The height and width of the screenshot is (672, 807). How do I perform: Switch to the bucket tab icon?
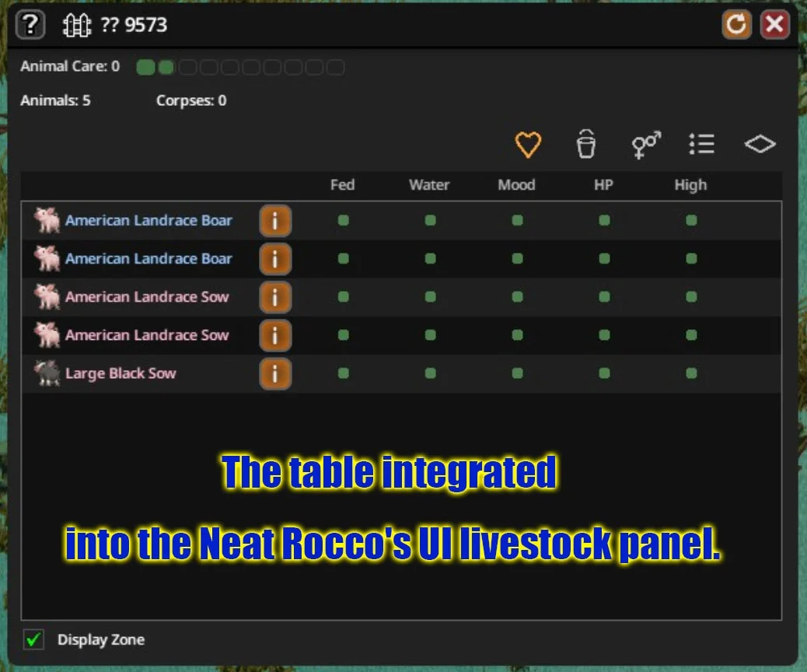point(585,144)
